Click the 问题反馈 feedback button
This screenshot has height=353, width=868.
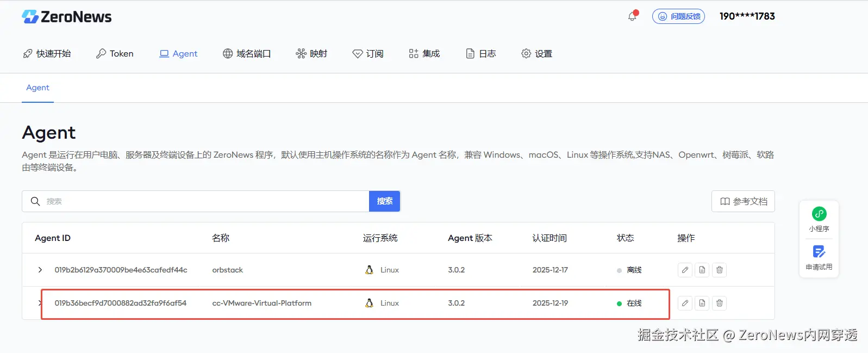(x=678, y=16)
